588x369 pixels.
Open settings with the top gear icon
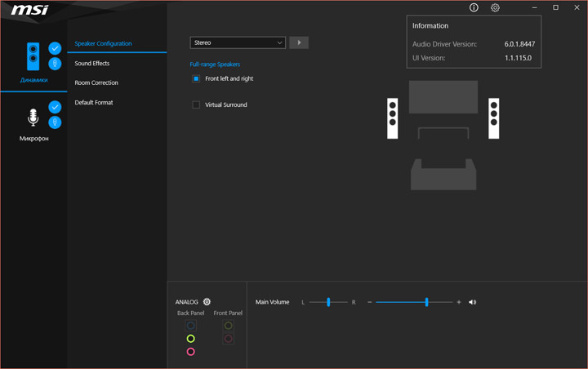495,7
